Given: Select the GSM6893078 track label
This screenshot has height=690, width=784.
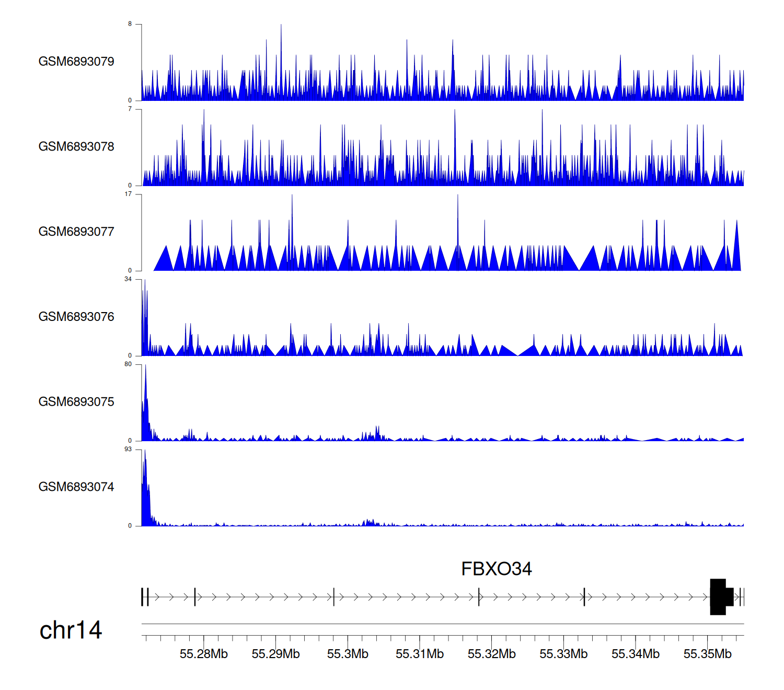Looking at the screenshot, I should click(76, 147).
